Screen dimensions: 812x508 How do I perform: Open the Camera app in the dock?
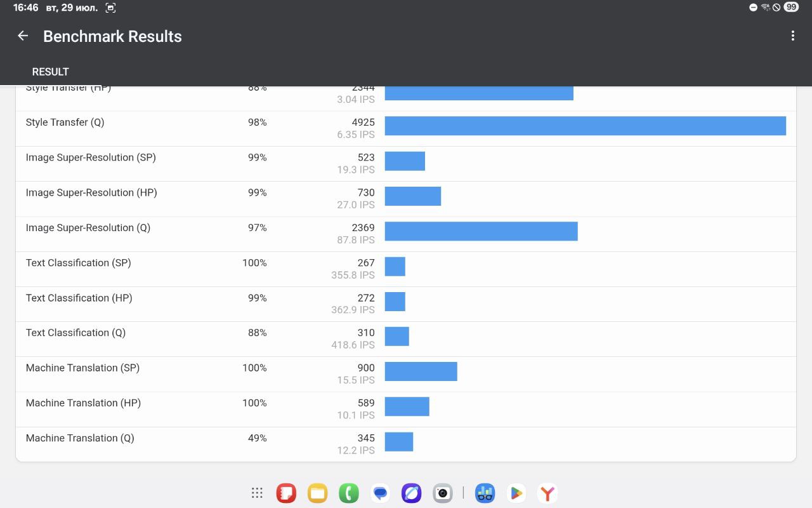click(x=443, y=493)
